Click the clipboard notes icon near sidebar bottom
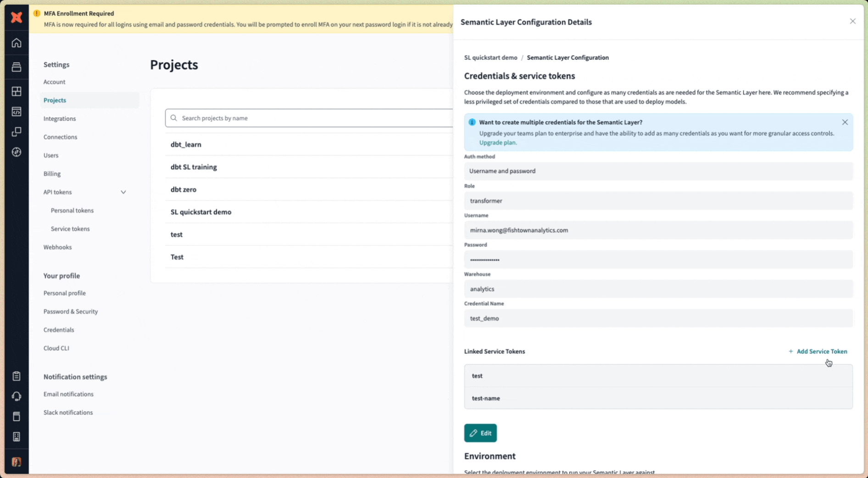The height and width of the screenshot is (478, 868). [x=17, y=376]
